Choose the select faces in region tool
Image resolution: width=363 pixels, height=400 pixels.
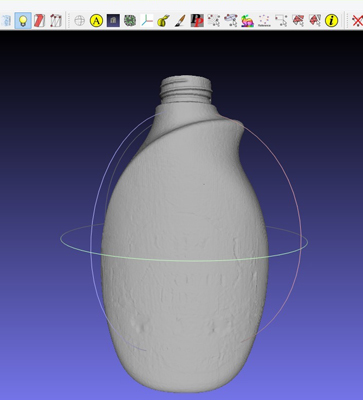298,21
